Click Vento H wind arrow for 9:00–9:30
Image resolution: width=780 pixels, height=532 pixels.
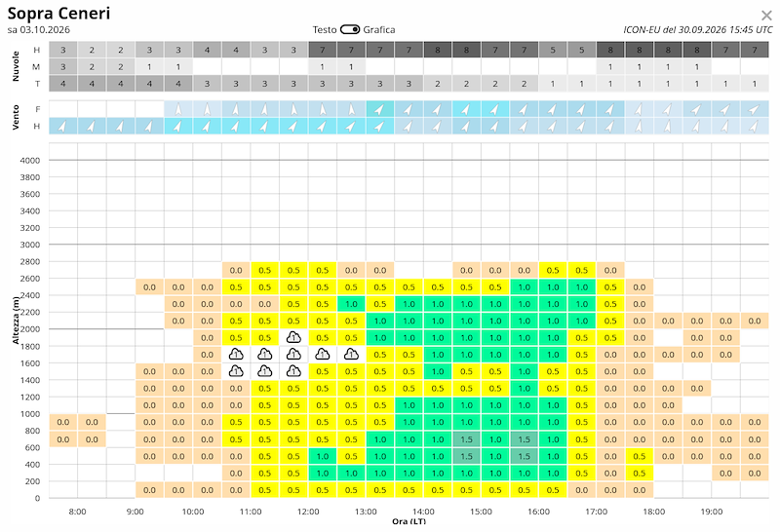pos(149,127)
